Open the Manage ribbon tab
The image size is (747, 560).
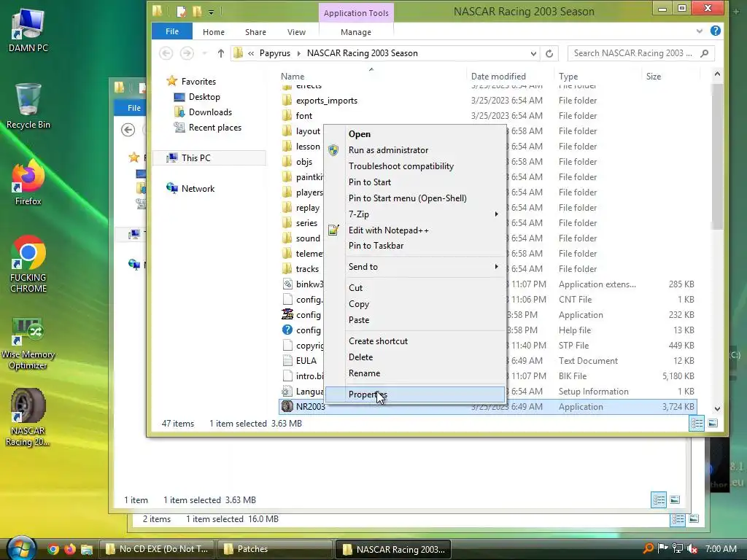[x=356, y=32]
